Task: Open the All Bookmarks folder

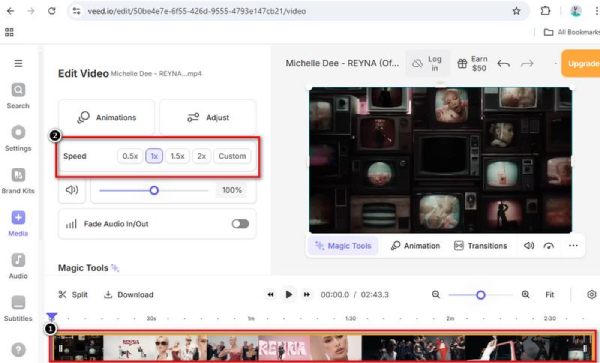Action: pos(571,32)
